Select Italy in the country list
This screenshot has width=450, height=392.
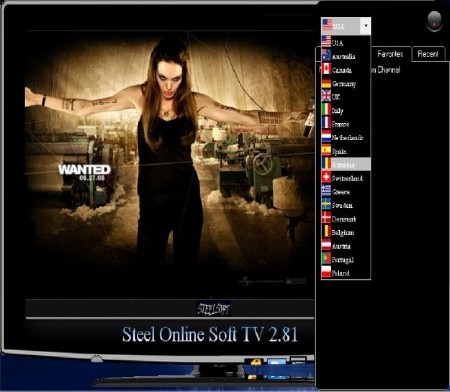(346, 110)
